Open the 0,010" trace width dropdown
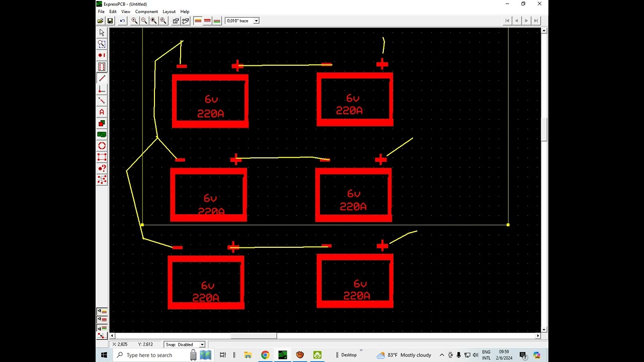644x362 pixels. click(256, 21)
